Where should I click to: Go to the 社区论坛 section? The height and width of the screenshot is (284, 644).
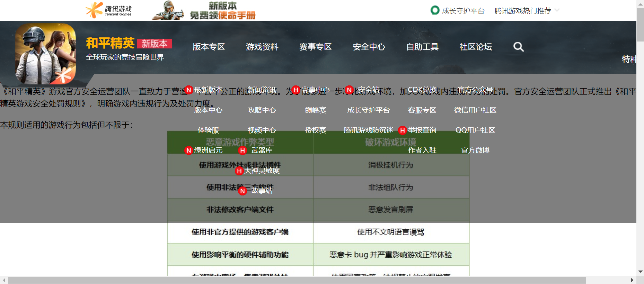(x=475, y=47)
